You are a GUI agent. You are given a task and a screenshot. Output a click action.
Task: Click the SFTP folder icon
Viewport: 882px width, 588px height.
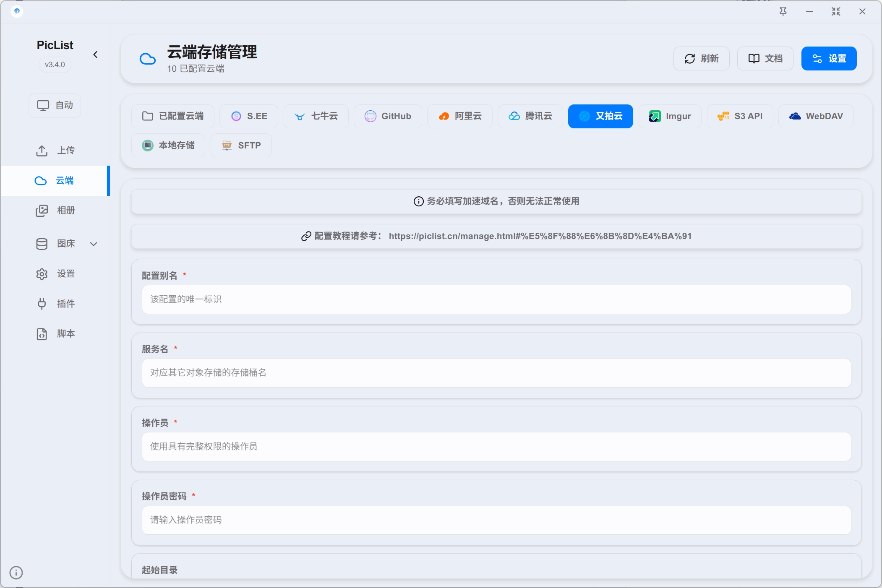click(227, 146)
